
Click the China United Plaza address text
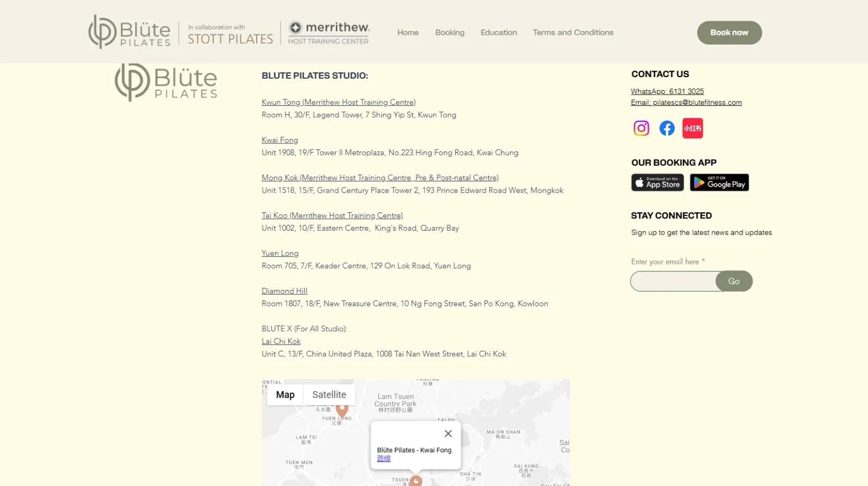click(384, 354)
